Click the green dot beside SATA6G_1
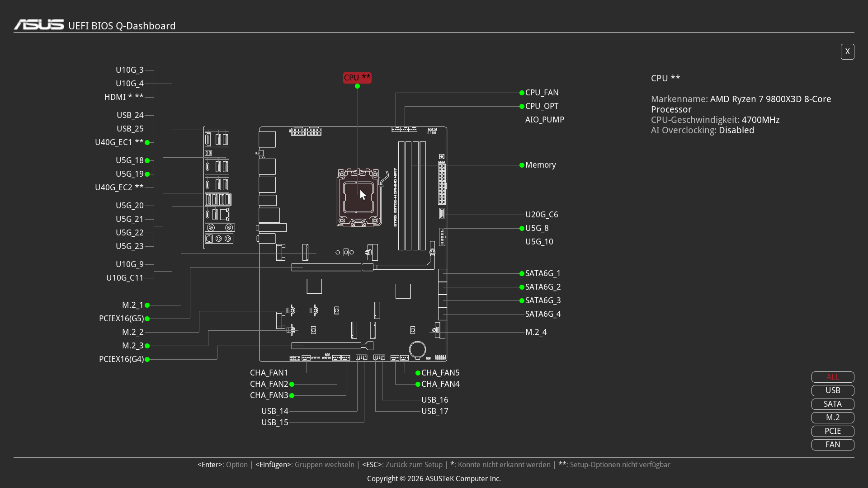Image resolution: width=868 pixels, height=488 pixels. coord(522,273)
